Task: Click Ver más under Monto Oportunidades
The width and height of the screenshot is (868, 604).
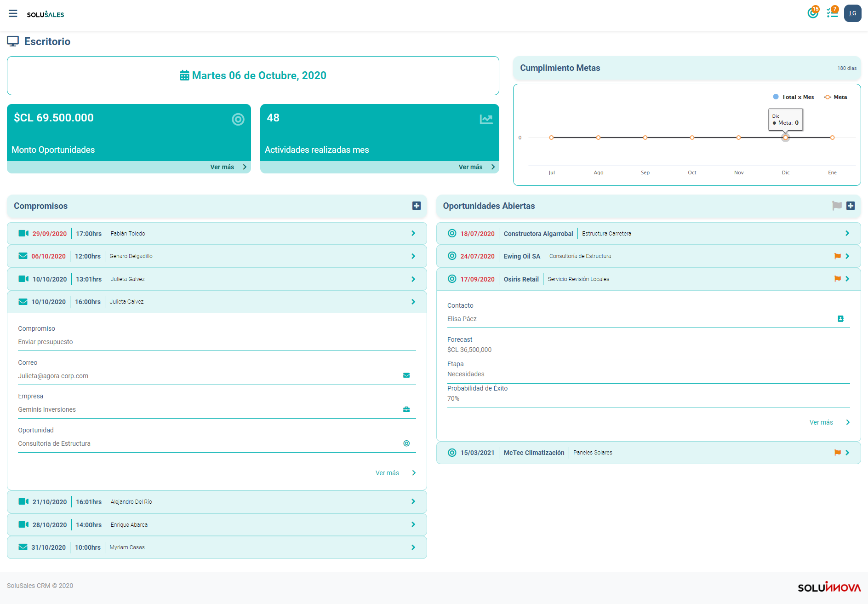Action: 228,167
